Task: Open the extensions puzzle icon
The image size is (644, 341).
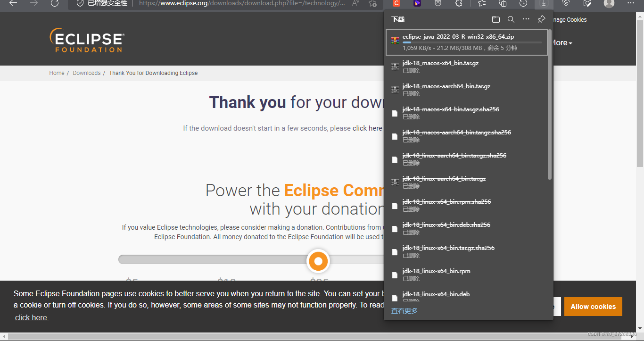Action: [459, 3]
